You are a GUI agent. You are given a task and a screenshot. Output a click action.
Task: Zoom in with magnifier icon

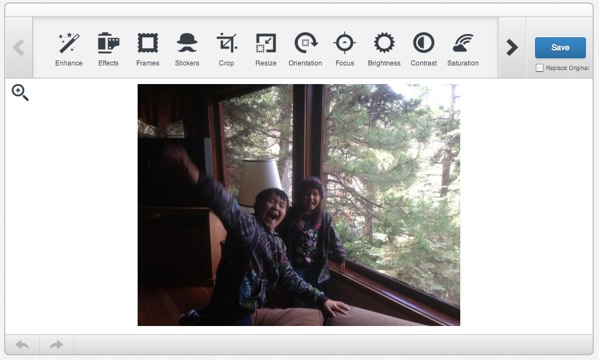pos(20,93)
